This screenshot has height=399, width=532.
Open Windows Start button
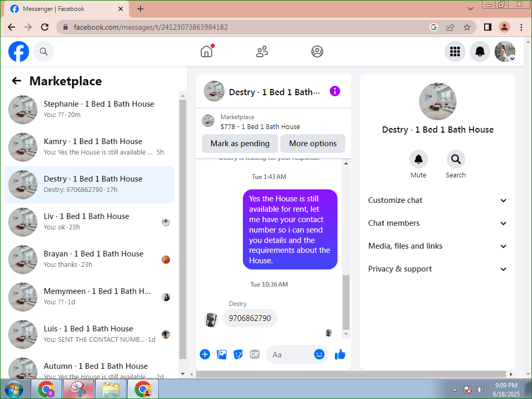point(14,389)
